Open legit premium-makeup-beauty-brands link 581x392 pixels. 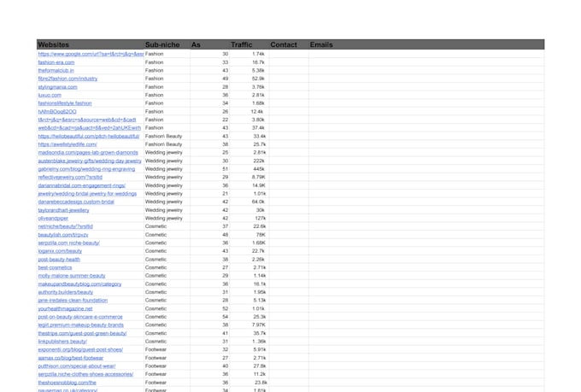[81, 325]
